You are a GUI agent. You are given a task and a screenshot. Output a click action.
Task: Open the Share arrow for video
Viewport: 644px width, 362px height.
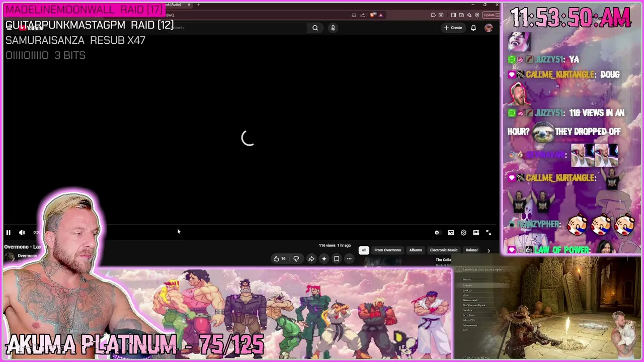[311, 258]
